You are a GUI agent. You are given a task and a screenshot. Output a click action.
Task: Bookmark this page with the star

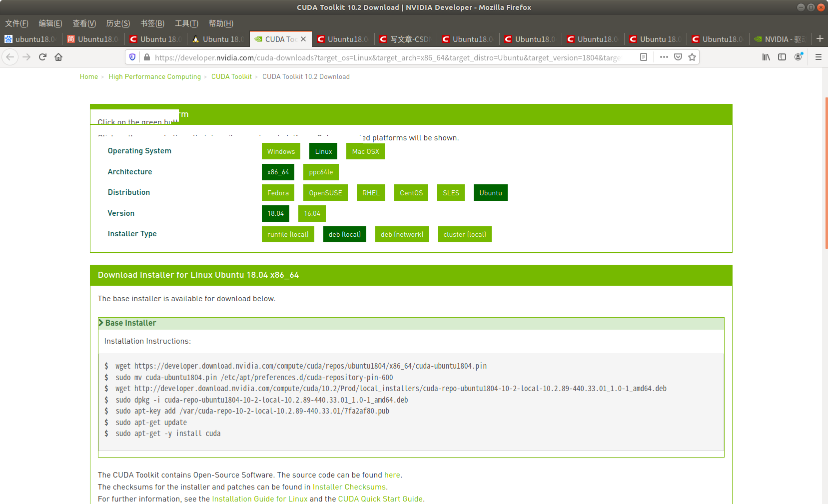click(x=692, y=57)
